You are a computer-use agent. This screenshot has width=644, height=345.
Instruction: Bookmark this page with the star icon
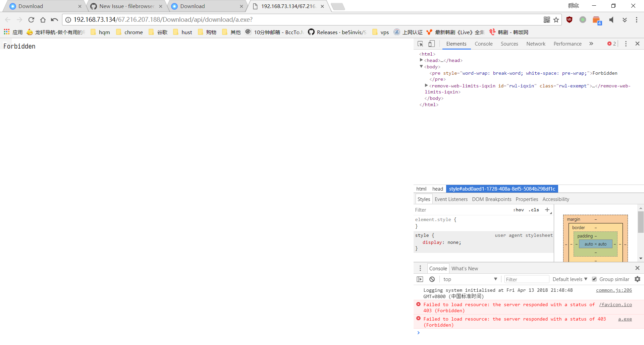556,20
